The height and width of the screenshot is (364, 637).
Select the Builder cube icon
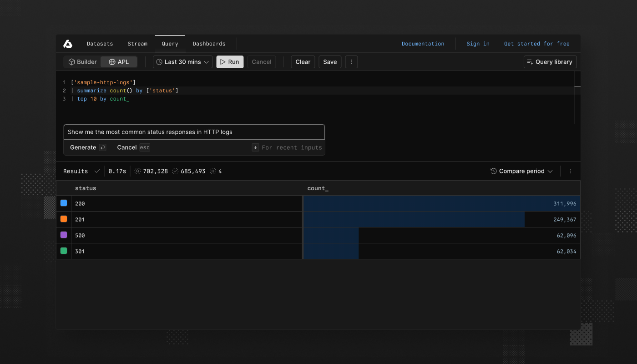(72, 62)
